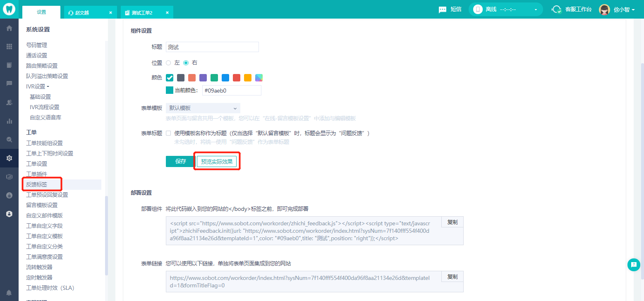Focus the #09aeb0 color code field
Screen dimensions: 644x301
tap(232, 90)
